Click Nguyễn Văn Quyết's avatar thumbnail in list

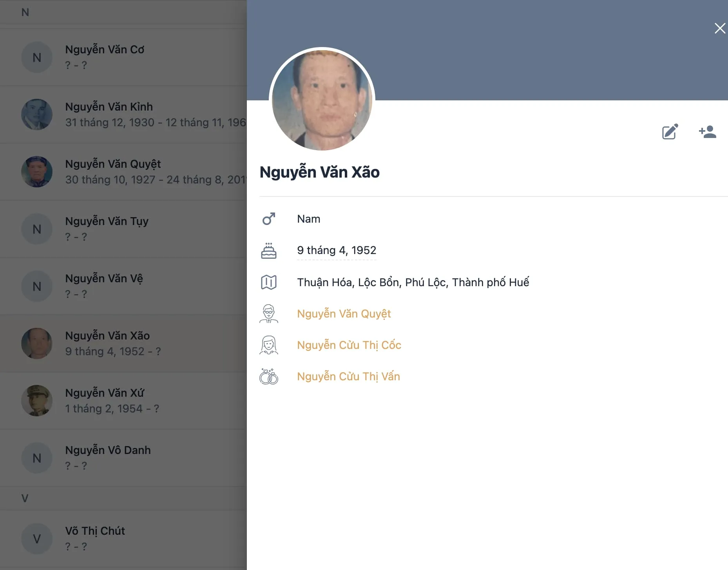(x=37, y=172)
